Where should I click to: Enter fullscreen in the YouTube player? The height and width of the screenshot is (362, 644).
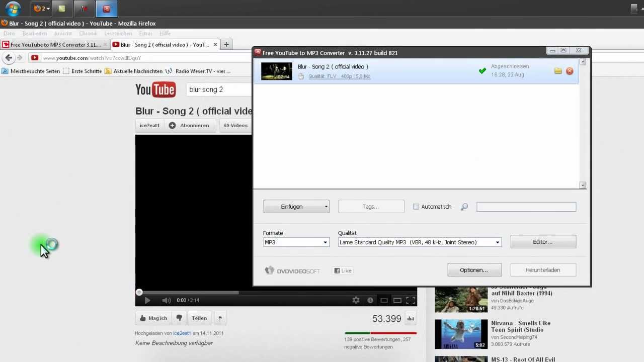tap(411, 300)
